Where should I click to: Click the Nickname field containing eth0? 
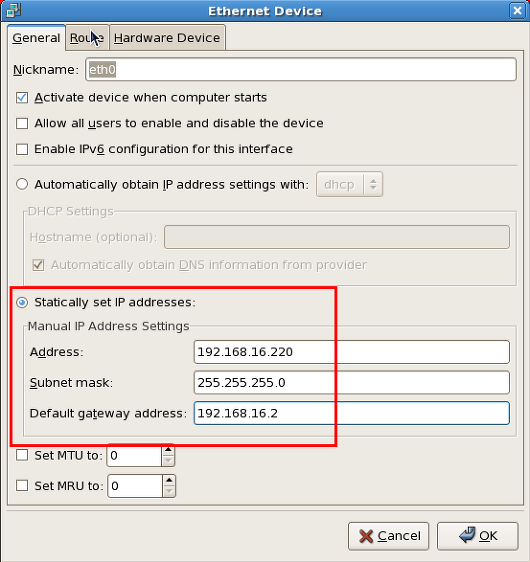tap(301, 69)
